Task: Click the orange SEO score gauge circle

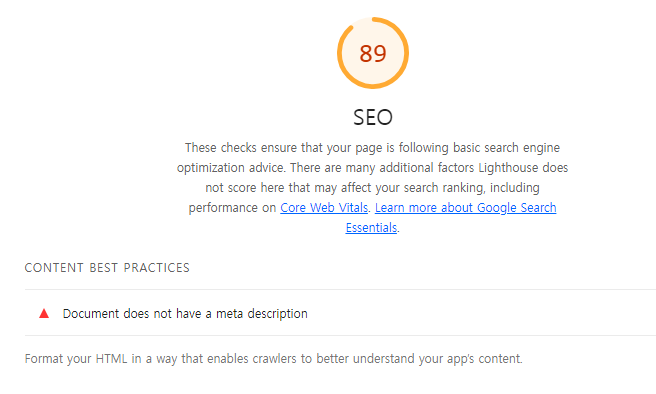Action: click(x=373, y=53)
